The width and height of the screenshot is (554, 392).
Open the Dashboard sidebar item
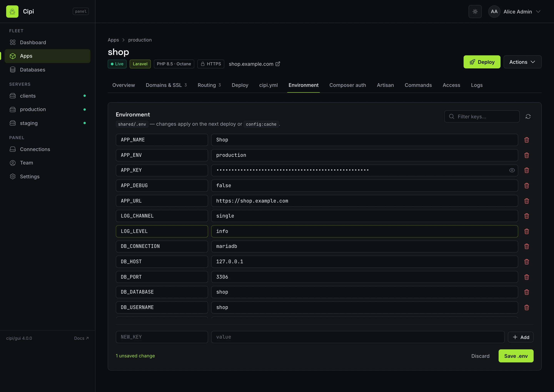tap(47, 42)
